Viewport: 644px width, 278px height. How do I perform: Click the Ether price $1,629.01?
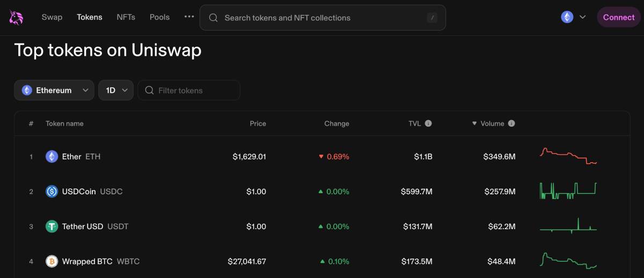(x=249, y=157)
